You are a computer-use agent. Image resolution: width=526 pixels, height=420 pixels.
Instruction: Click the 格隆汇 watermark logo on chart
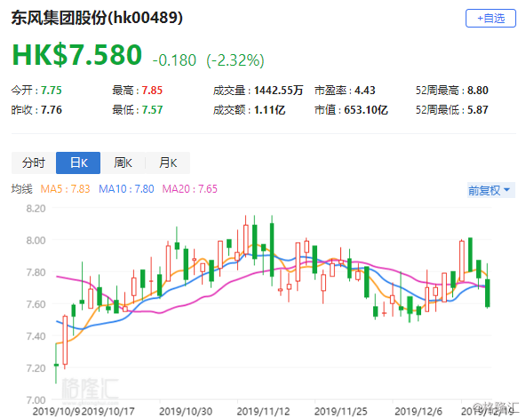(91, 390)
